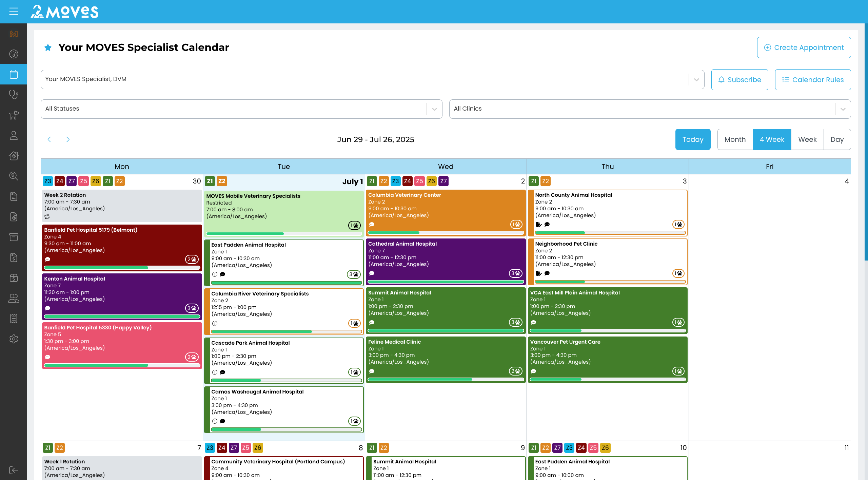
Task: Click paw badge on Columbia Veterinary Center
Action: pyautogui.click(x=516, y=224)
